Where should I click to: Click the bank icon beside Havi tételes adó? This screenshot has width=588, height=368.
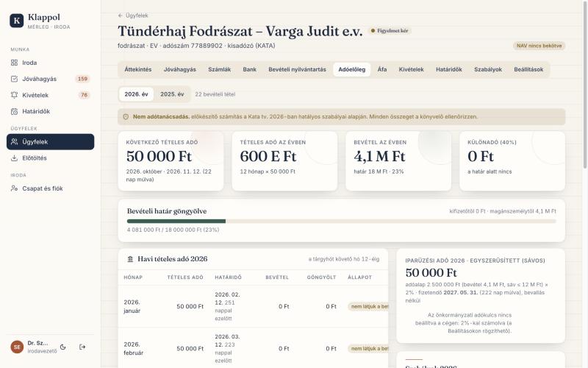pos(130,259)
